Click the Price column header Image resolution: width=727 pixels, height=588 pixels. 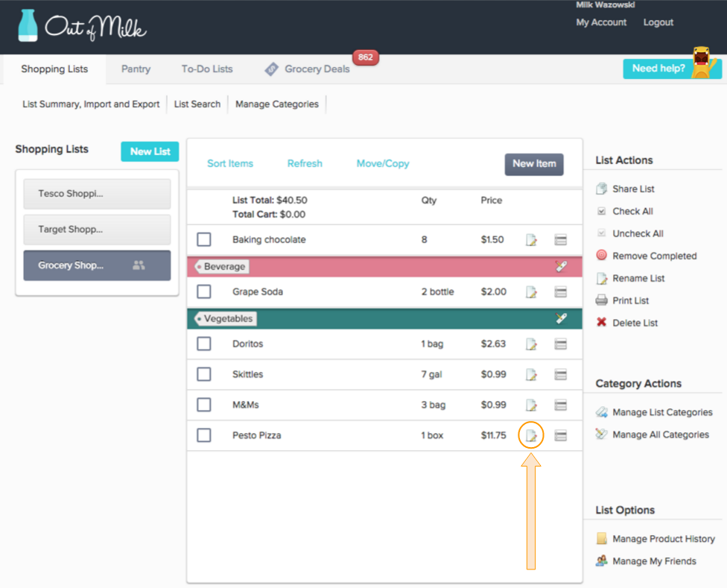click(492, 200)
